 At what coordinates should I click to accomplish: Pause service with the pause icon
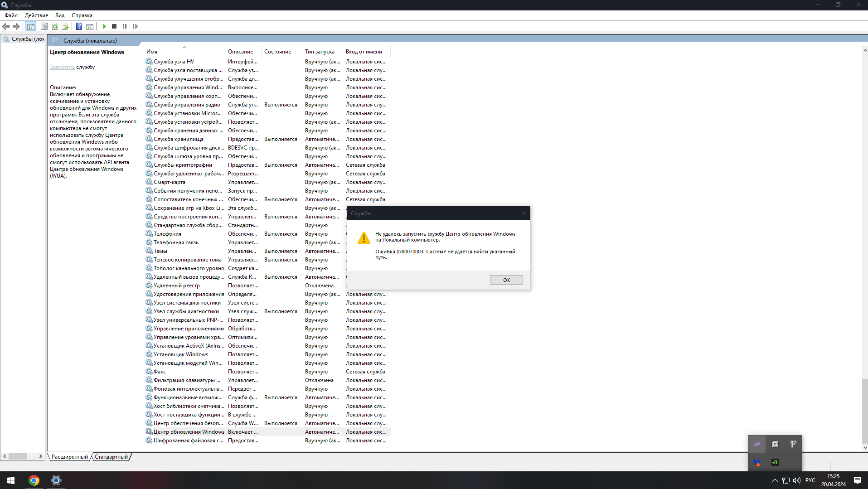[125, 26]
